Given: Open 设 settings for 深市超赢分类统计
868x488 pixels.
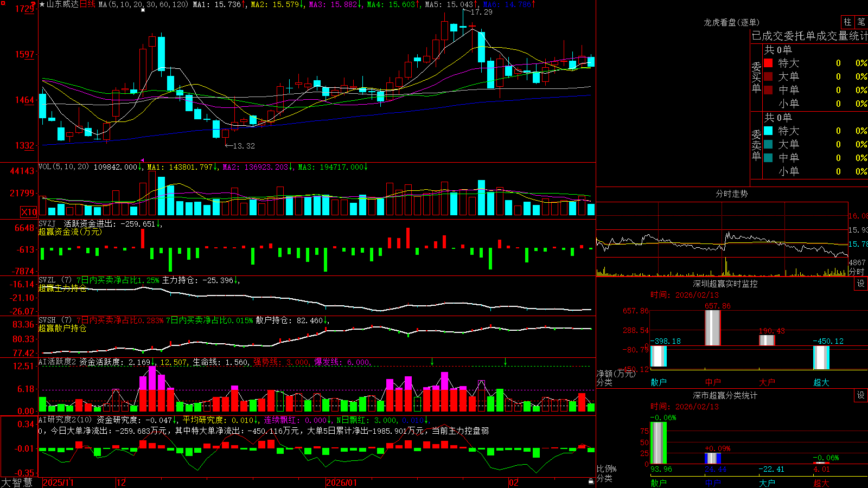Looking at the screenshot, I should (x=861, y=395).
